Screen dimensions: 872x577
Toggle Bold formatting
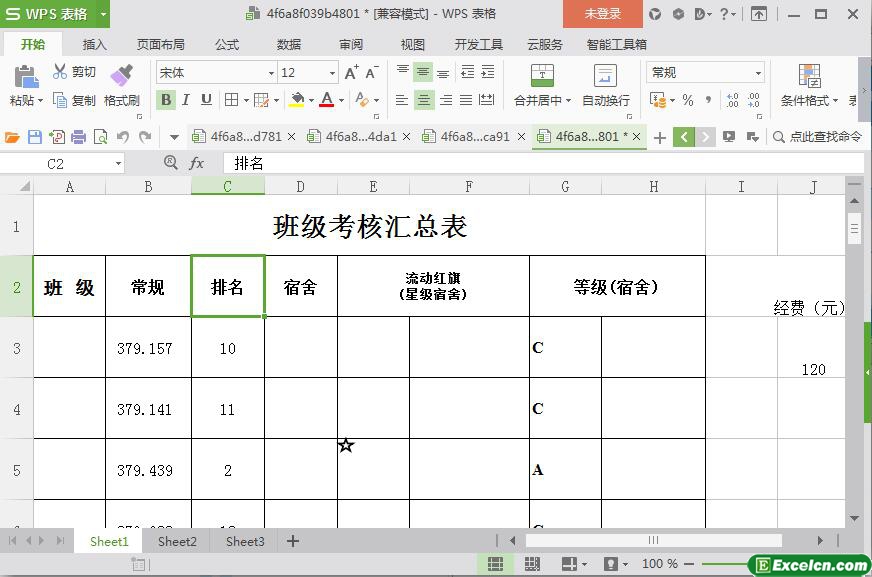coord(166,100)
